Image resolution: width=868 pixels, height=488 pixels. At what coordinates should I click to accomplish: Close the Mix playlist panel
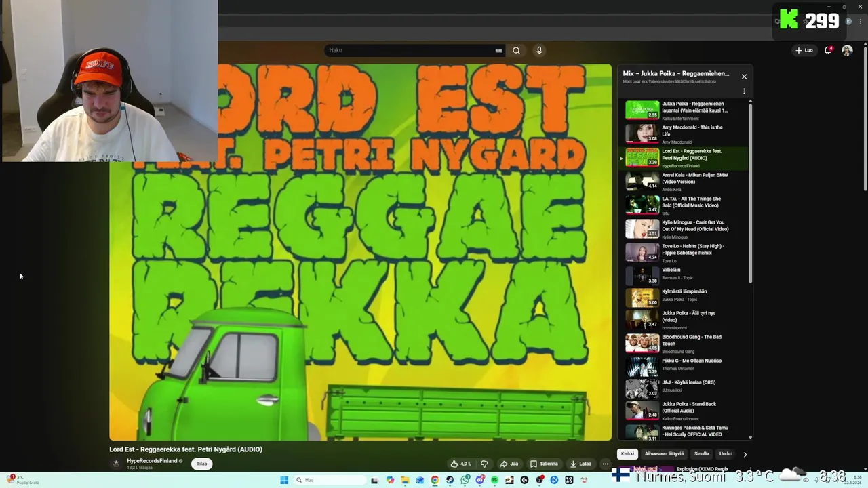click(744, 77)
